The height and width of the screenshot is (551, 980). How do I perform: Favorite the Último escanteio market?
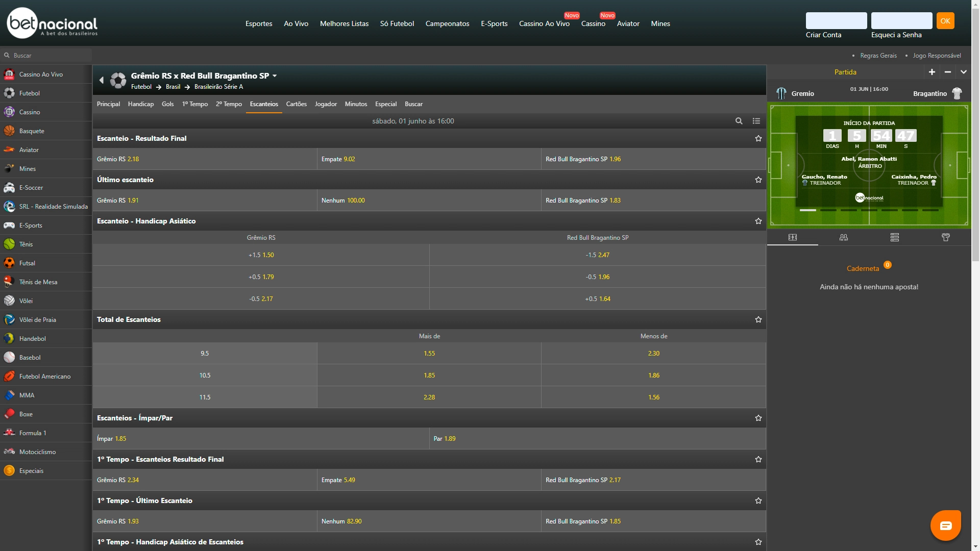click(758, 180)
